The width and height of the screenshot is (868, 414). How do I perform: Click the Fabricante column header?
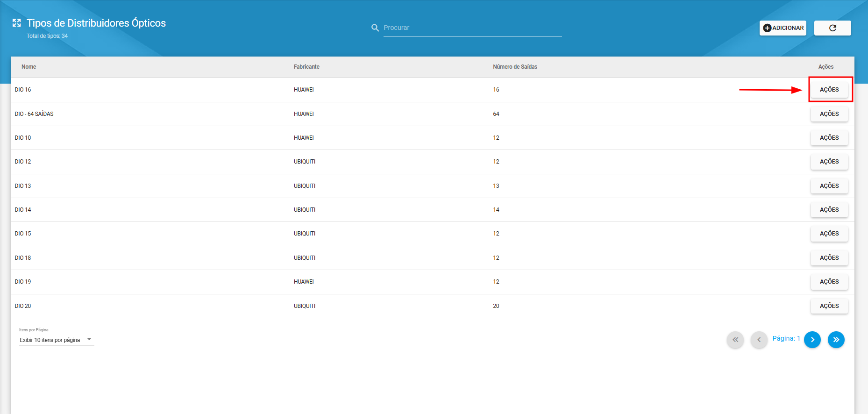306,67
